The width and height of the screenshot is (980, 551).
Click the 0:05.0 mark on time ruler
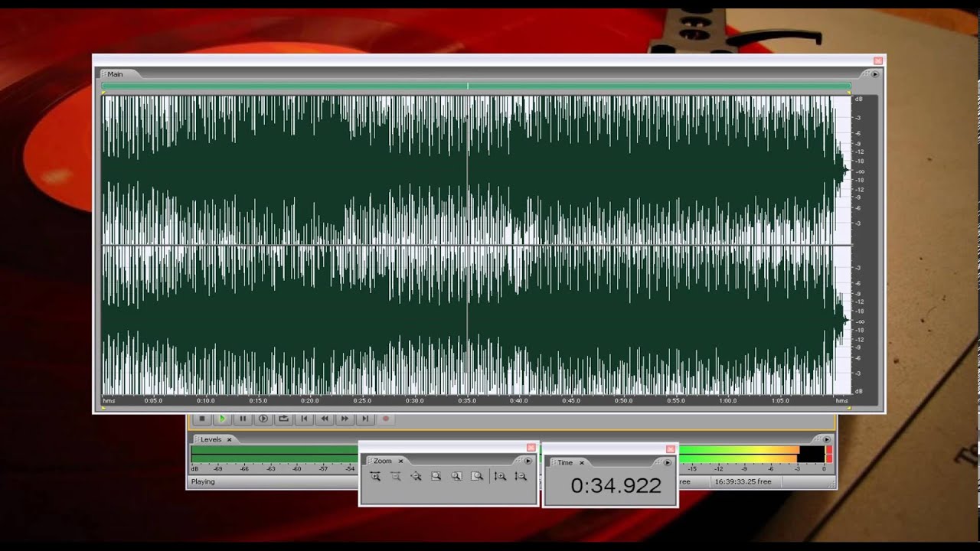[153, 400]
